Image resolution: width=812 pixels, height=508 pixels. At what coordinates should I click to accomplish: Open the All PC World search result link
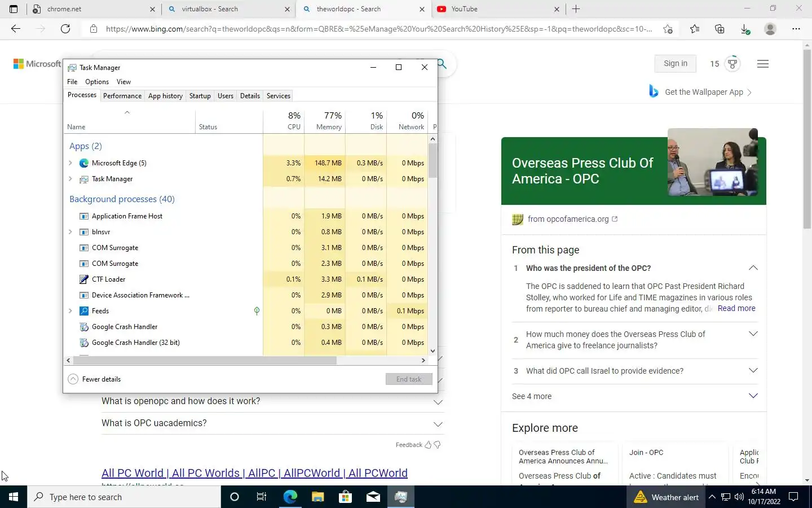coord(254,473)
